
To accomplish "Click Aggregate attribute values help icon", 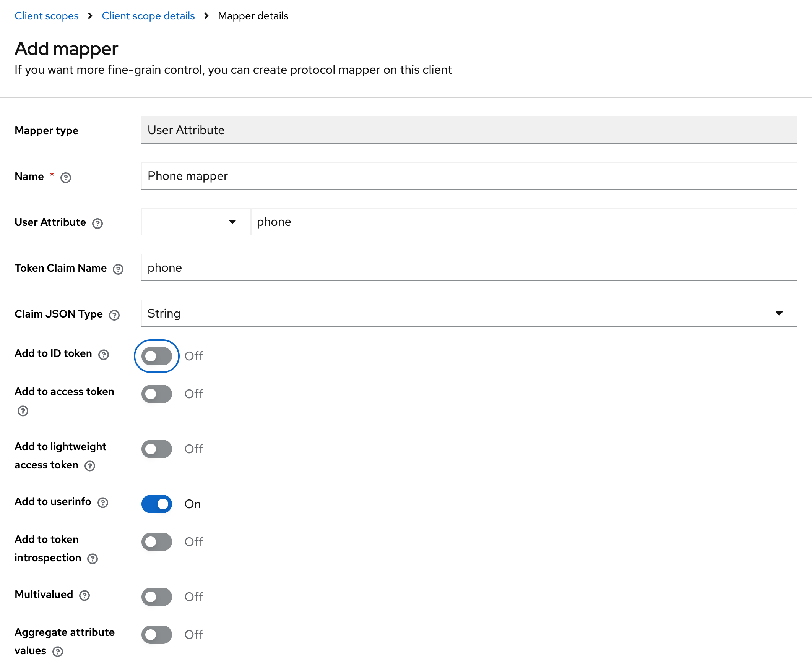I will click(58, 652).
